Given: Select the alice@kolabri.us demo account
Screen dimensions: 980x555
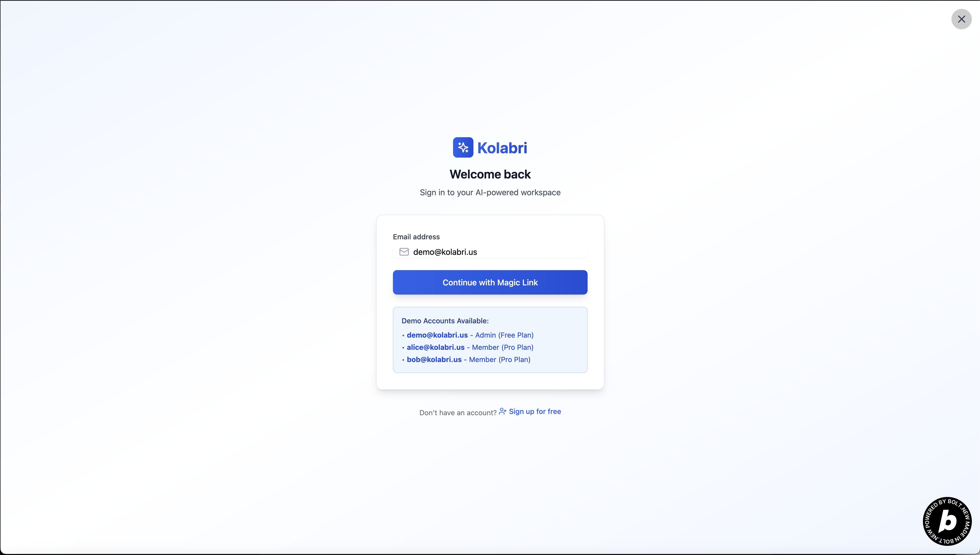Looking at the screenshot, I should click(436, 347).
